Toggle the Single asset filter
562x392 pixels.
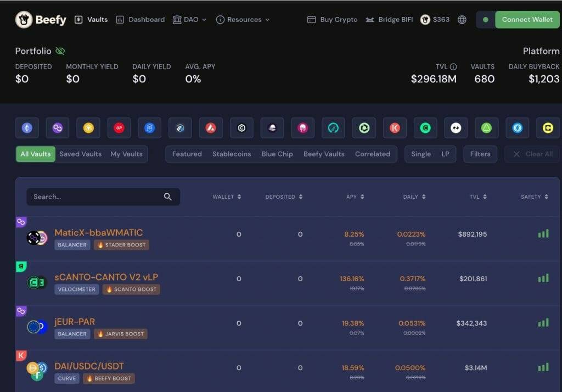[x=421, y=154]
